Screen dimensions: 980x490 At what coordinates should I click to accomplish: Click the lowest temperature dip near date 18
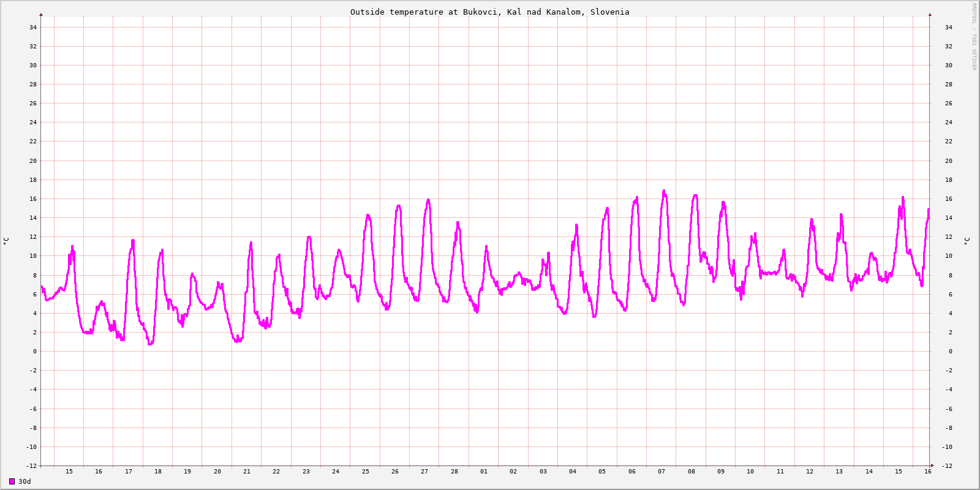click(149, 344)
